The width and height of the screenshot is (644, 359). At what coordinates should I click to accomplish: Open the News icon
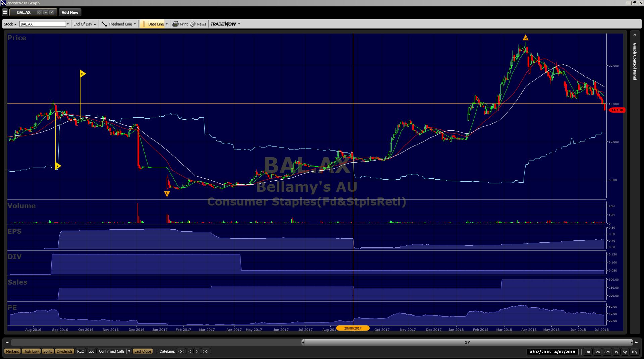(x=193, y=24)
